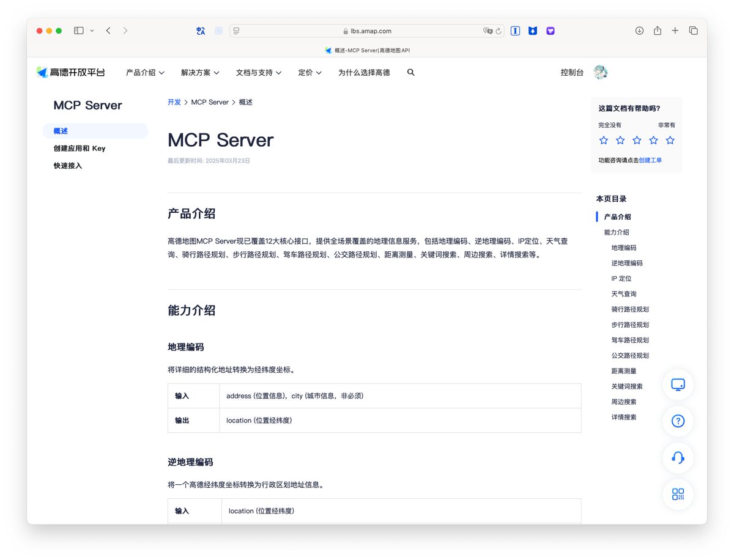Click the 最后更新时间 date text
Image resolution: width=734 pixels, height=560 pixels.
pyautogui.click(x=209, y=161)
